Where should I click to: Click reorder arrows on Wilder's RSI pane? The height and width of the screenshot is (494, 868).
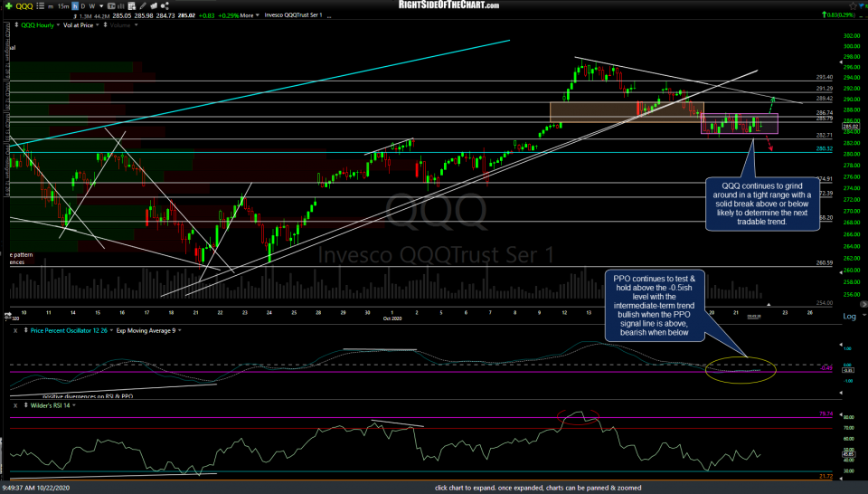point(25,406)
